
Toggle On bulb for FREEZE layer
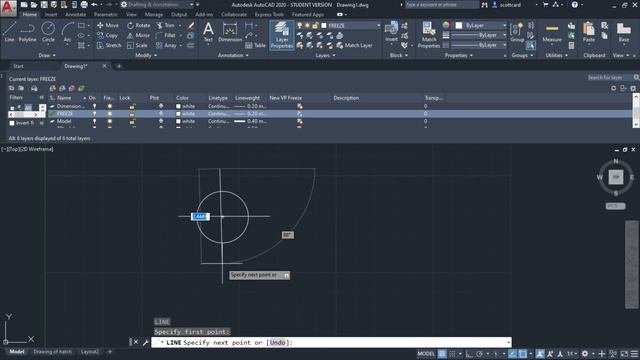tap(94, 114)
